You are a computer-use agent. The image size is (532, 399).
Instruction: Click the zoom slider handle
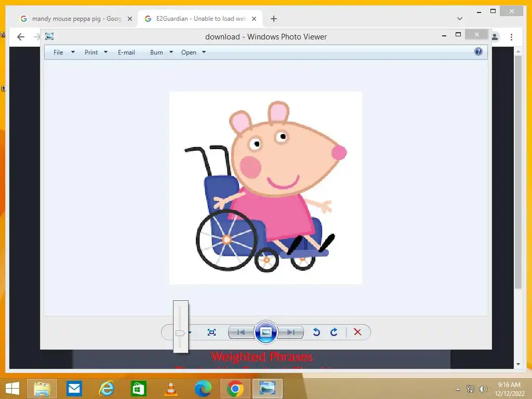[x=180, y=333]
